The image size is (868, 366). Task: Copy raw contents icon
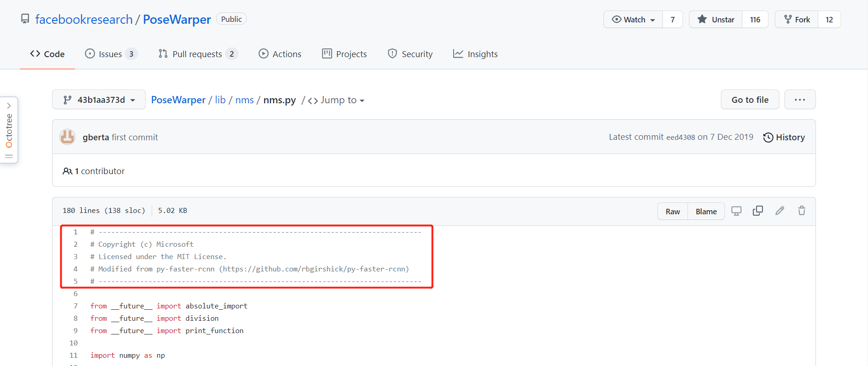pos(758,211)
